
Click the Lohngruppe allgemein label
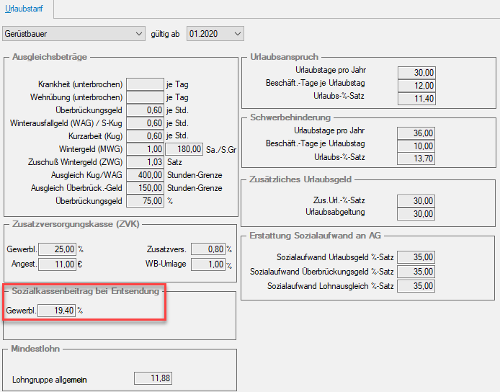[x=50, y=380]
